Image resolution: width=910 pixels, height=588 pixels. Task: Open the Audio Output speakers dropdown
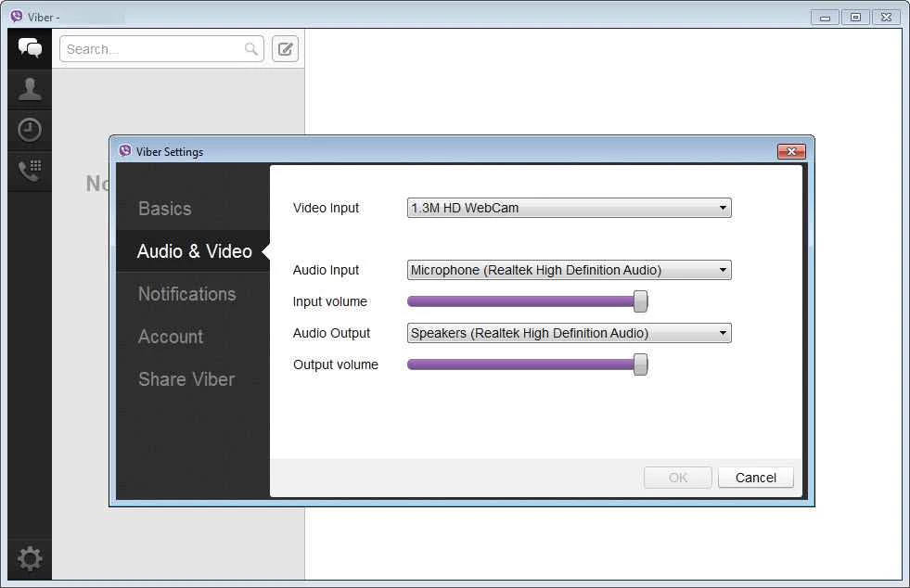click(x=569, y=333)
